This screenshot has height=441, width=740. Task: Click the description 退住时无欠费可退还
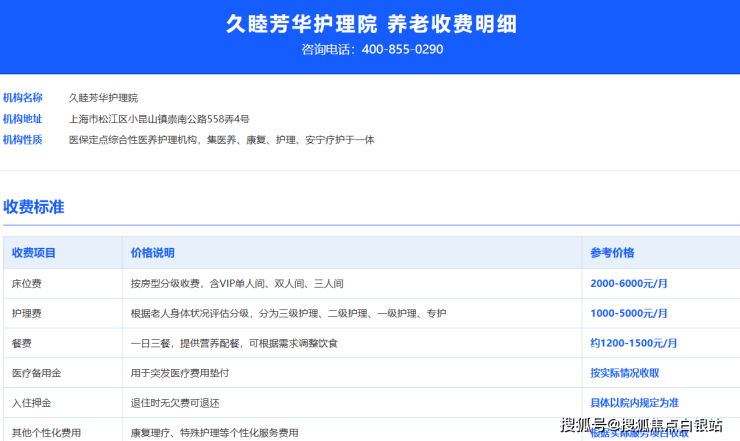tap(175, 403)
